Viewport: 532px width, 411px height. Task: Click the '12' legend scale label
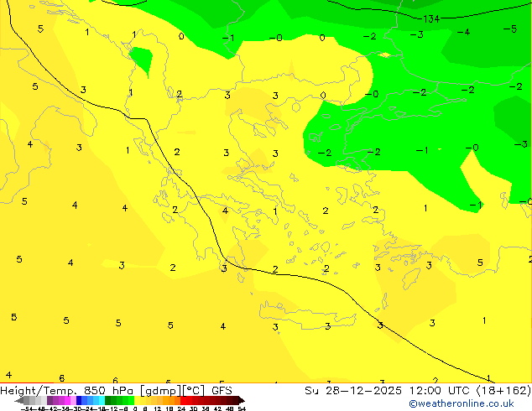click(158, 408)
